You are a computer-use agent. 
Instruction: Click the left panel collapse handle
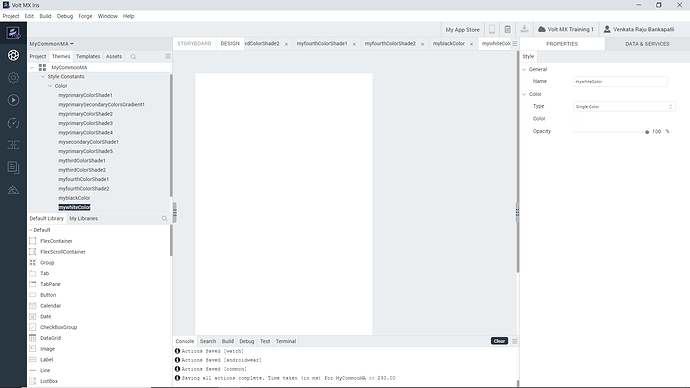[x=175, y=213]
